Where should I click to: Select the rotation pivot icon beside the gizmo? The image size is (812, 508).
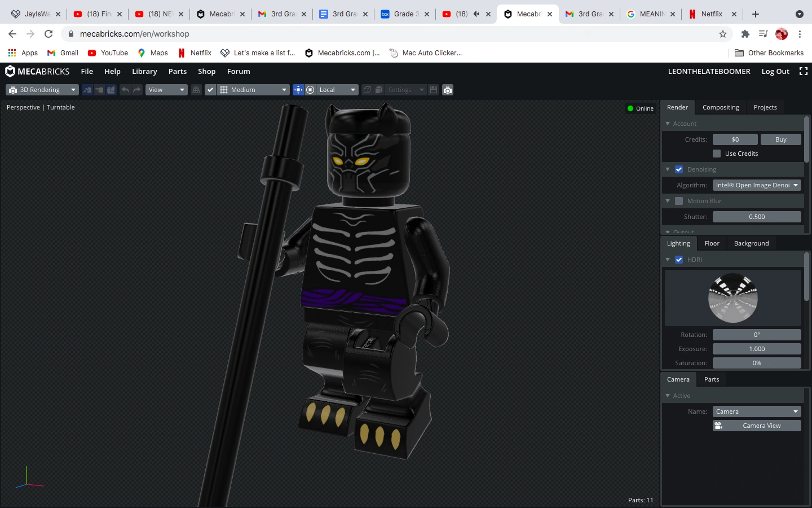coord(310,89)
